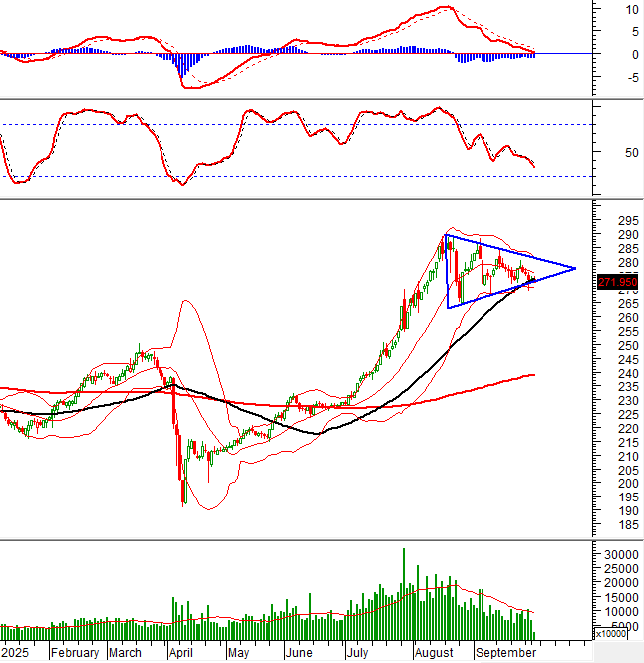Select the February label on the time axis
This screenshot has height=663, width=644.
[x=75, y=653]
